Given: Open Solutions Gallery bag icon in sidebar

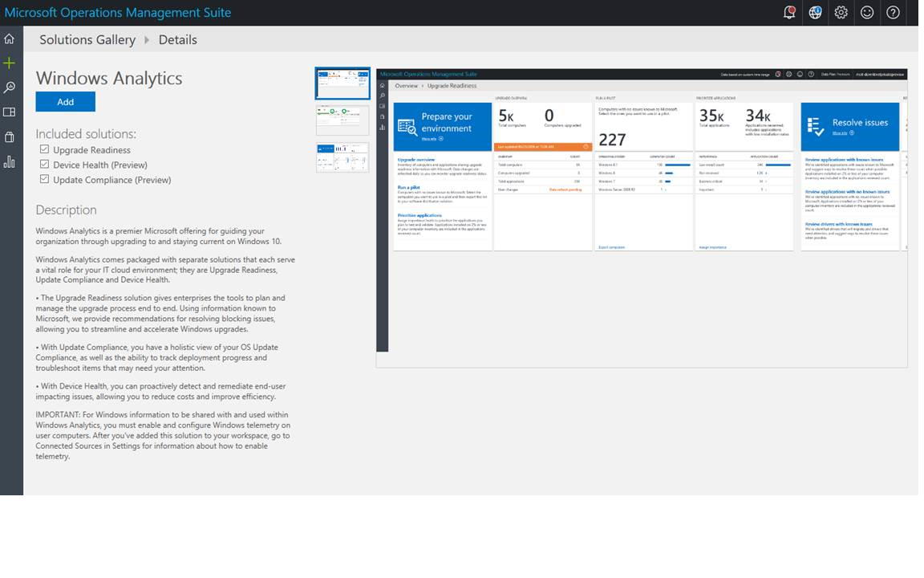Looking at the screenshot, I should point(10,137).
